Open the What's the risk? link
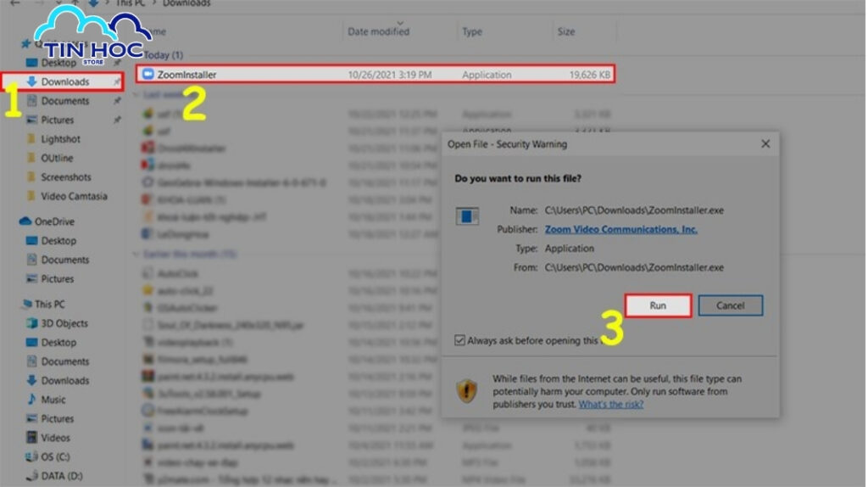The height and width of the screenshot is (487, 868). coord(610,404)
